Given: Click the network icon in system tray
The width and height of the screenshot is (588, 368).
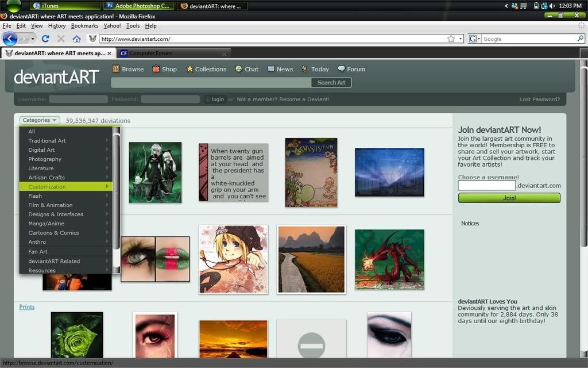Looking at the screenshot, I should click(x=544, y=6).
